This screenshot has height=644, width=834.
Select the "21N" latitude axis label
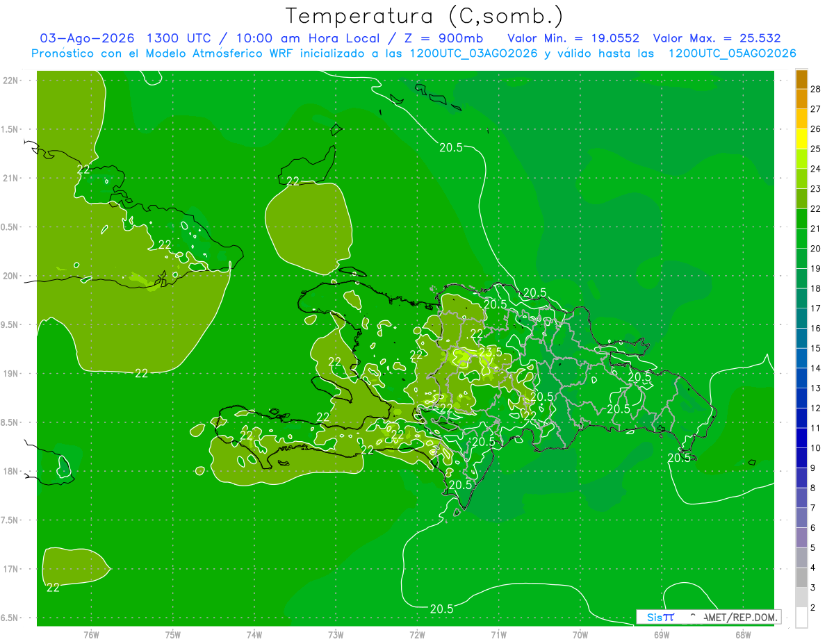coord(10,178)
